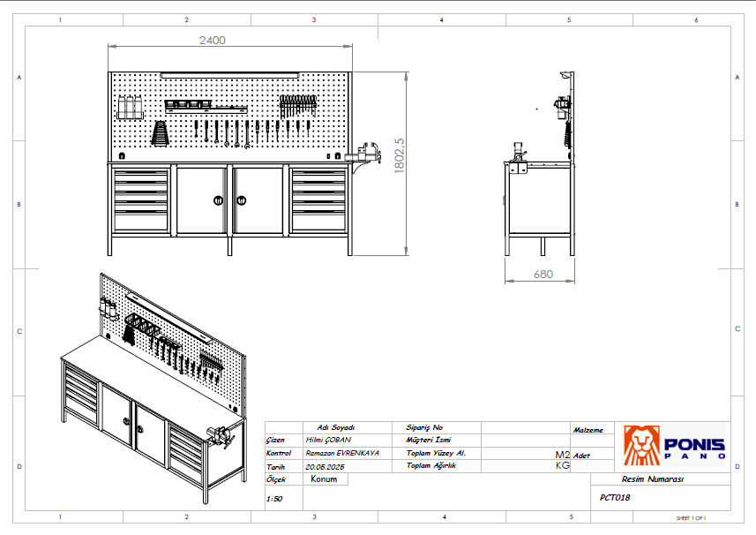Select the 1:50 scale value
Screen dimensions: 756x535
click(x=276, y=499)
